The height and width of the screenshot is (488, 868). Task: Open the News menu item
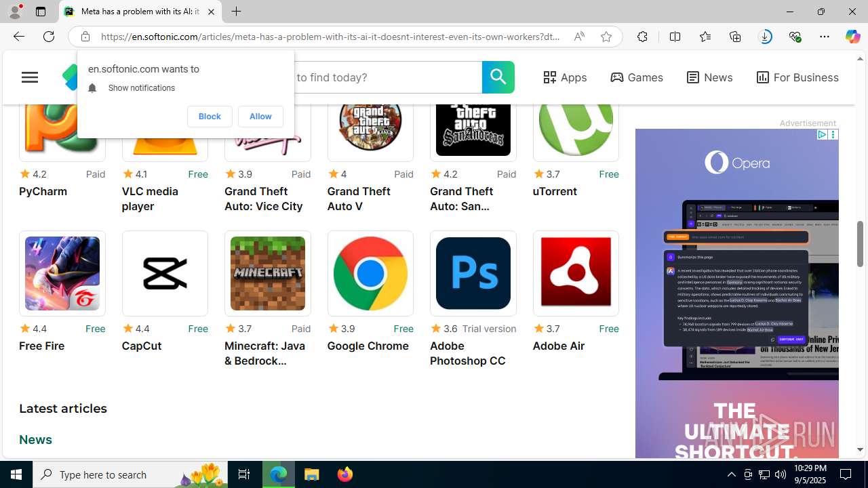[x=709, y=77]
